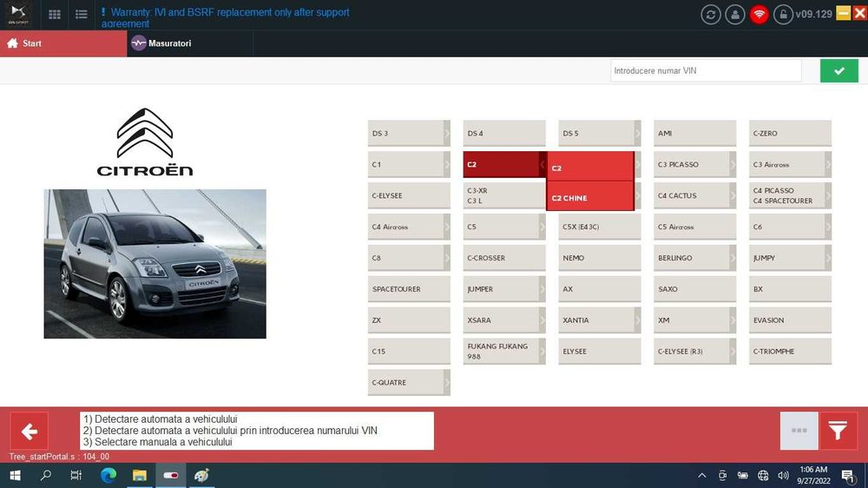The image size is (868, 488).
Task: Click the refresh sync icon
Action: 710,15
